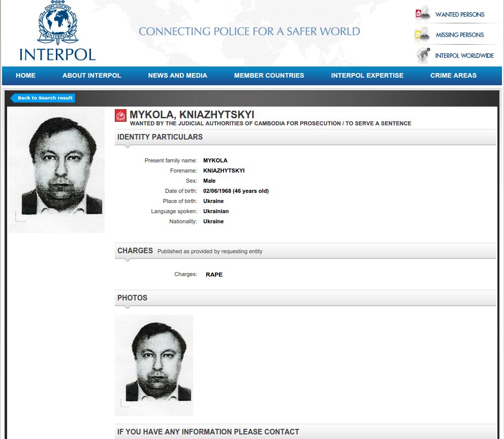
Task: Click the Interpol Worldwide globe icon
Action: [x=423, y=55]
